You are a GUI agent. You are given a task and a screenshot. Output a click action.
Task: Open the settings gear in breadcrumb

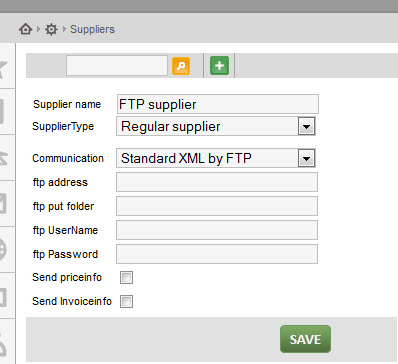(x=51, y=29)
